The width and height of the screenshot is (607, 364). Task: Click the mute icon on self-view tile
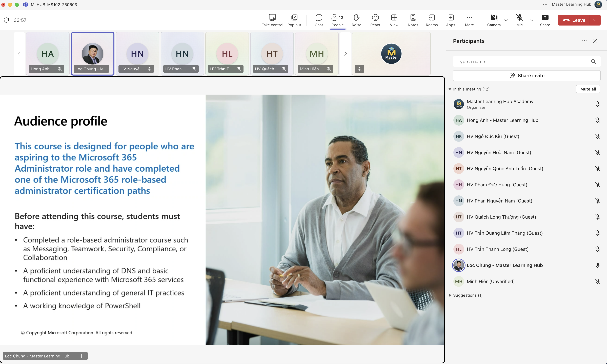point(359,69)
